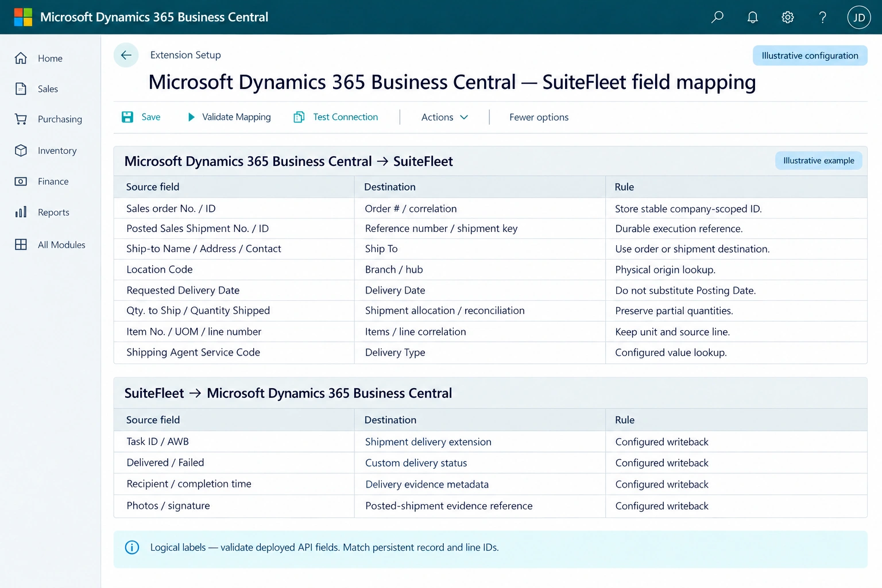Click the Test Connection copy icon
This screenshot has width=882, height=588.
point(299,117)
